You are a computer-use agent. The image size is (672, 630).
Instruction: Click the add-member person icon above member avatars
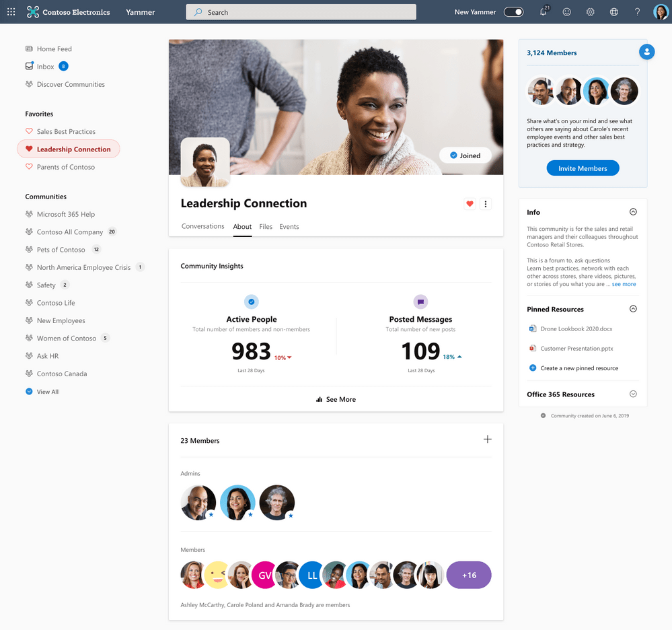coord(646,51)
